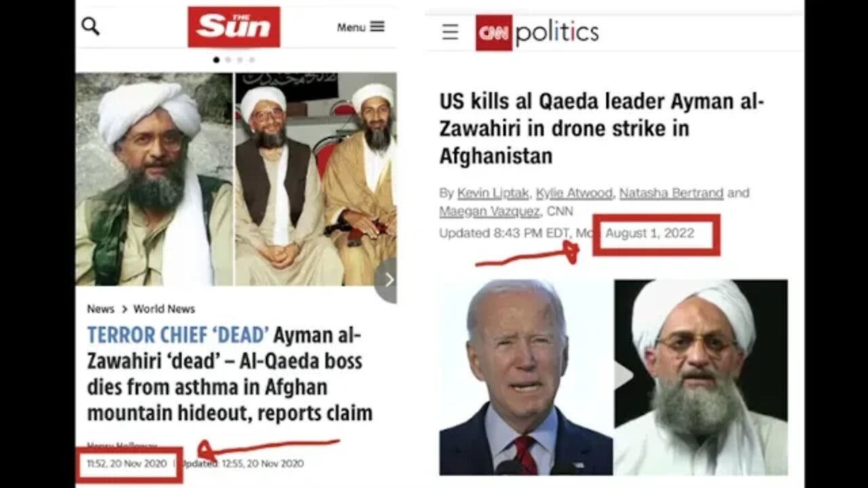Open the CNN hamburger menu icon
Screen dimensions: 868x488
pyautogui.click(x=450, y=32)
